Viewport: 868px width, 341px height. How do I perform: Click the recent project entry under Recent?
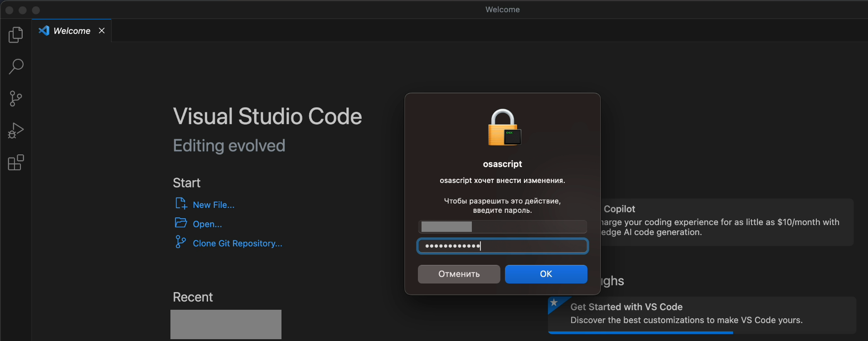(x=226, y=324)
